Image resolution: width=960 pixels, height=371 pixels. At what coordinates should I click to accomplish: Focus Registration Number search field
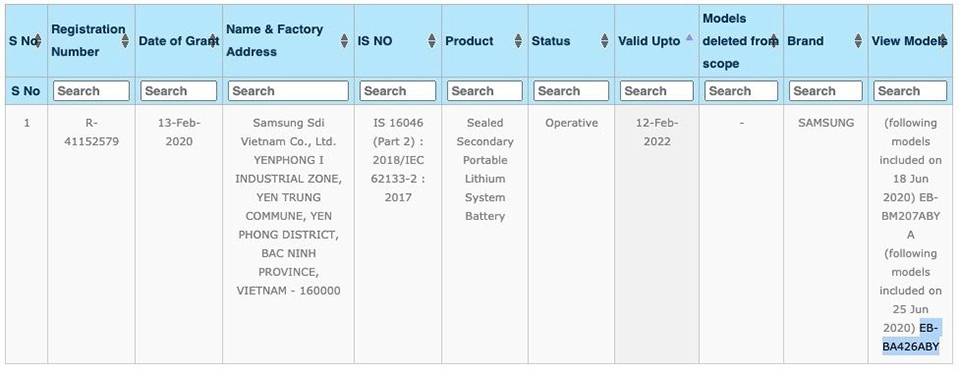tap(91, 91)
